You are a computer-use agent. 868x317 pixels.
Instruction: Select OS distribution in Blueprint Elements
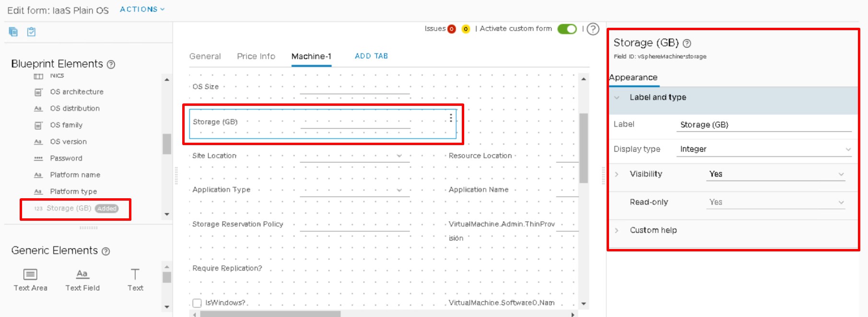(75, 109)
